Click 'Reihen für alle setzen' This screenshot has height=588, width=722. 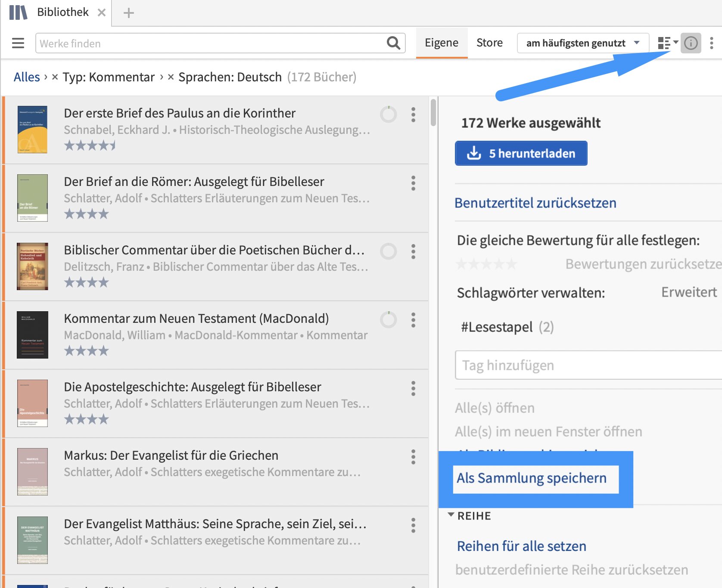pyautogui.click(x=522, y=546)
